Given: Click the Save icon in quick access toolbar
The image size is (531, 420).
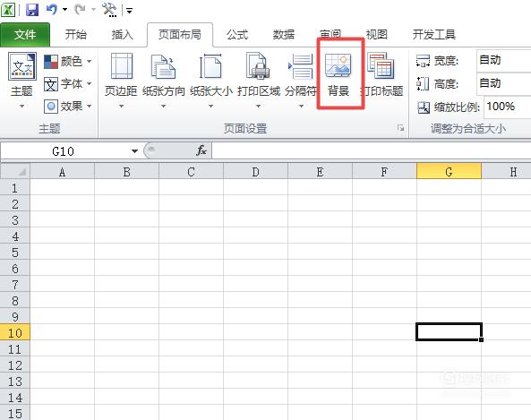Looking at the screenshot, I should point(32,10).
